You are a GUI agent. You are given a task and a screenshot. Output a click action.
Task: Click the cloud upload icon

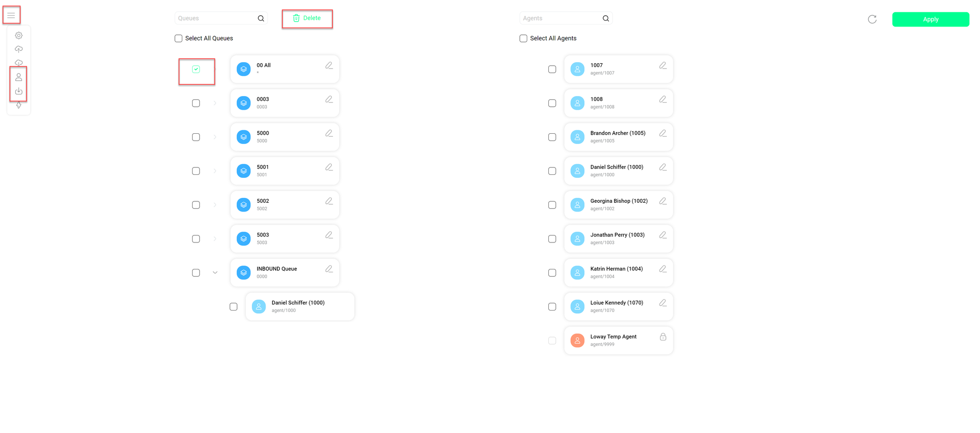pyautogui.click(x=19, y=49)
